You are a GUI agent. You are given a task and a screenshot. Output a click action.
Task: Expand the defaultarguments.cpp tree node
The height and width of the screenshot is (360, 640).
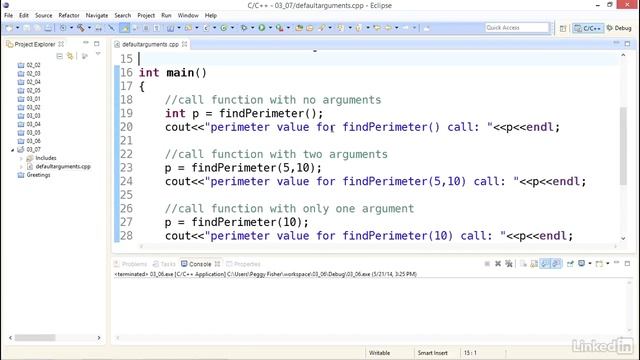point(21,167)
